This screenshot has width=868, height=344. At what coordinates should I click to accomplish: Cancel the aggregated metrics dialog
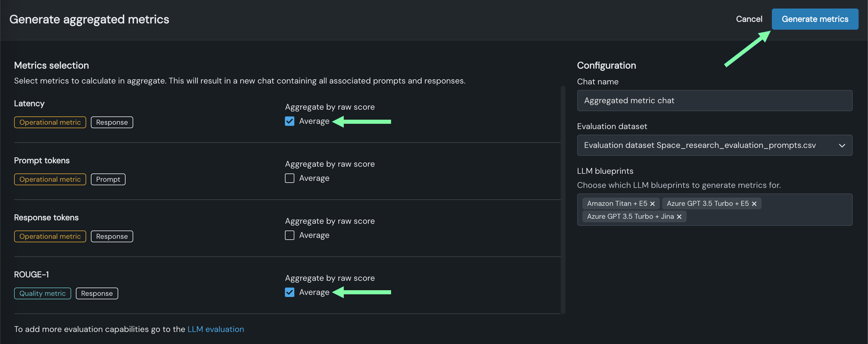[x=749, y=19]
